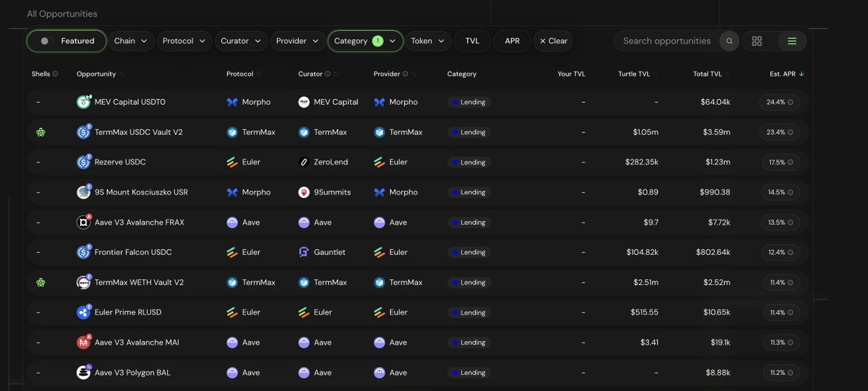Open the Chain filter dropdown
The height and width of the screenshot is (391, 868).
[x=131, y=41]
